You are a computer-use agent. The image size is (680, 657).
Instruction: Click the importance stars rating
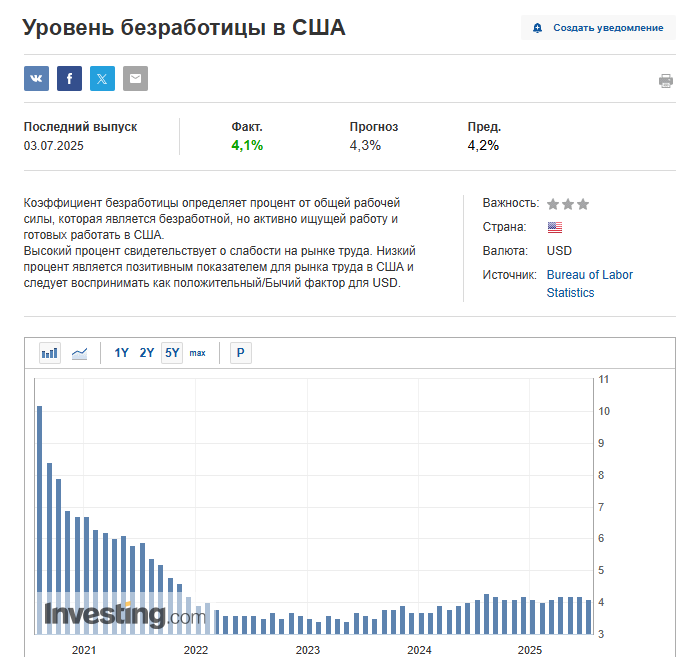pos(568,204)
